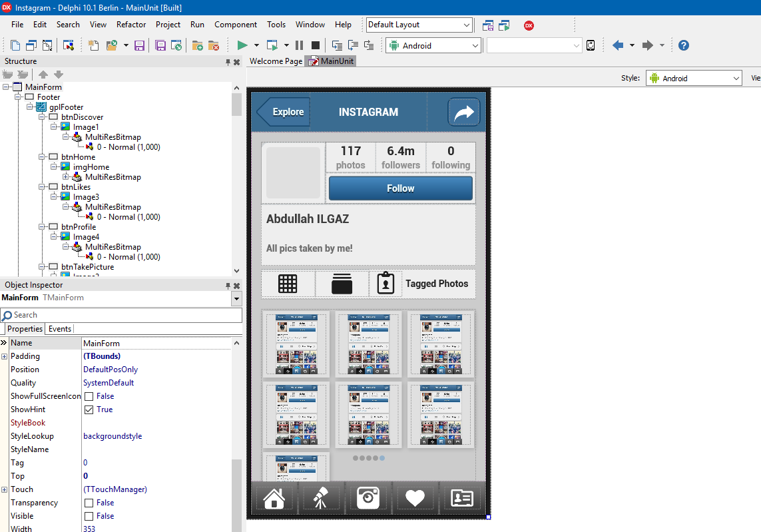This screenshot has height=532, width=761.
Task: Click the New Items toolbar icon
Action: pos(93,46)
